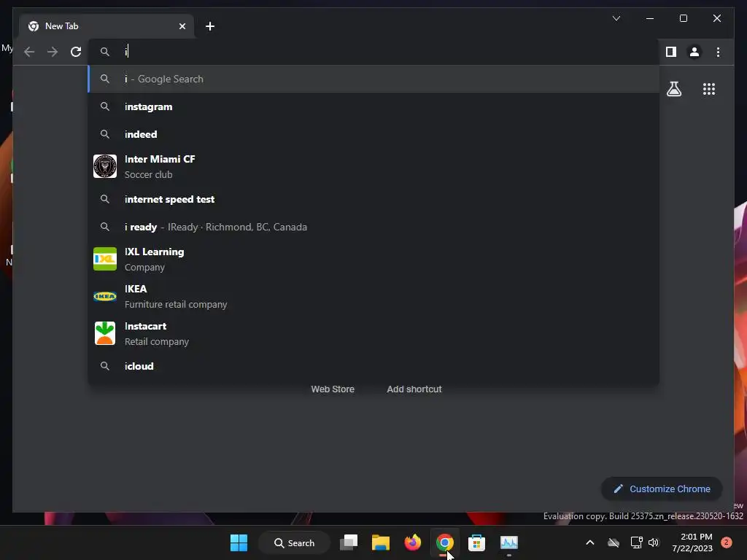The height and width of the screenshot is (560, 747).
Task: Open the monitor graph app on taskbar
Action: (508, 542)
